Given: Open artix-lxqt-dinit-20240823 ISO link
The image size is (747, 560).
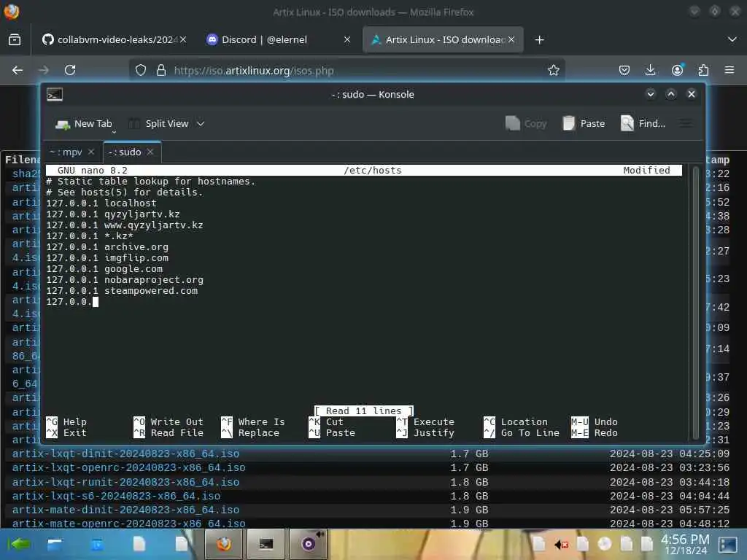Looking at the screenshot, I should click(125, 454).
